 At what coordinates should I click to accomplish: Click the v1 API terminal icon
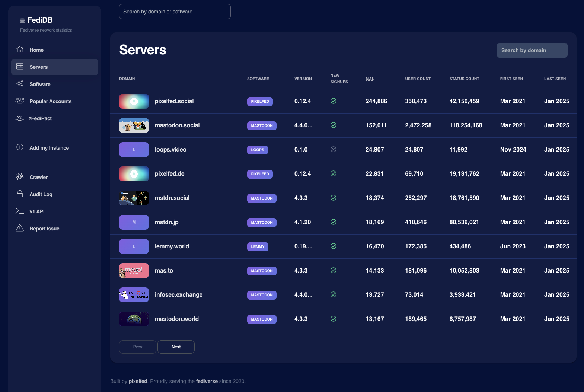coord(20,211)
